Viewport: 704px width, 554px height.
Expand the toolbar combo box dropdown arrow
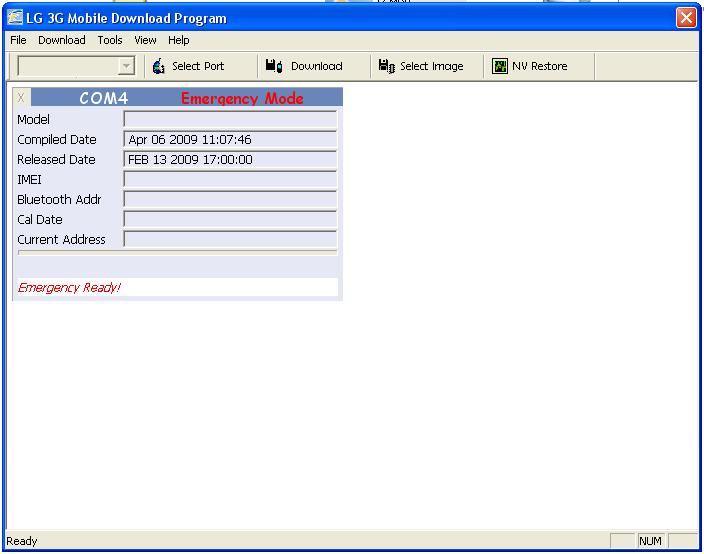coord(127,66)
